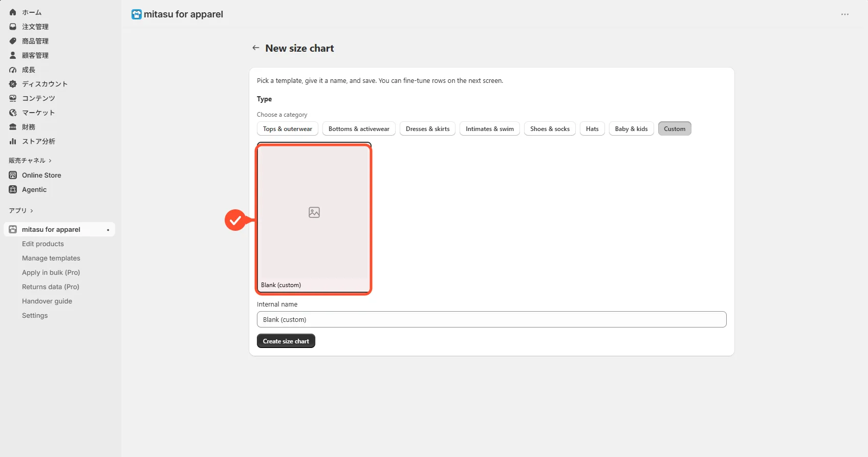
Task: Open 顧客管理 in the sidebar
Action: 35,55
